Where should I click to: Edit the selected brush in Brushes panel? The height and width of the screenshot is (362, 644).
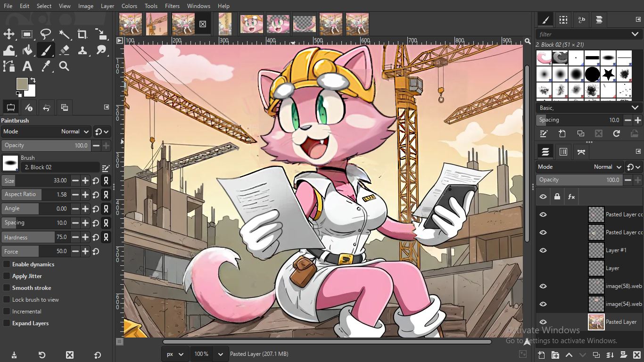[544, 133]
